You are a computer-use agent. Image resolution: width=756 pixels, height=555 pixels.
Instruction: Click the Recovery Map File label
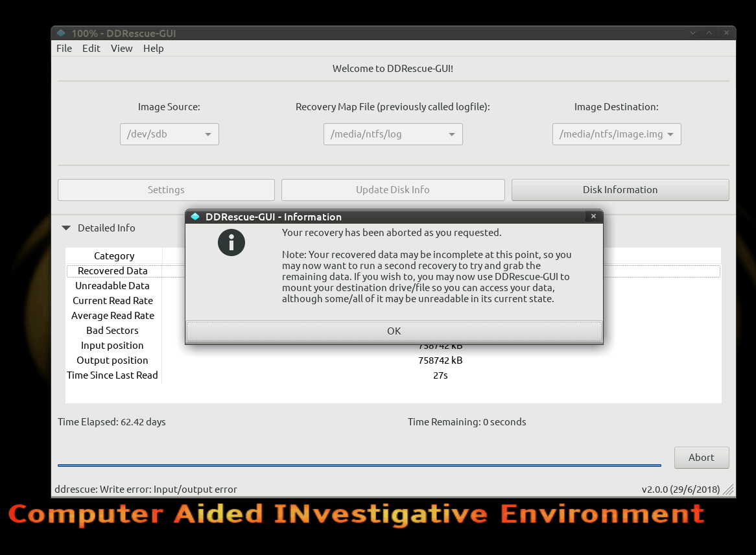coord(393,107)
